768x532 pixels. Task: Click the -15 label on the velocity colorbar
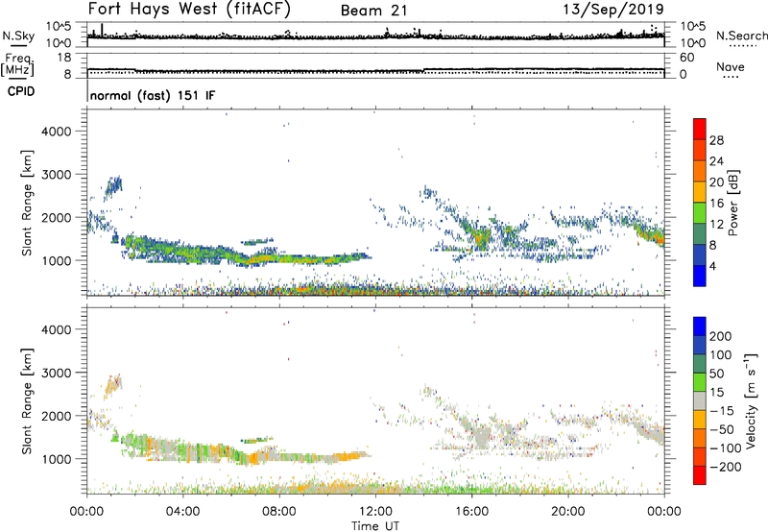point(722,411)
